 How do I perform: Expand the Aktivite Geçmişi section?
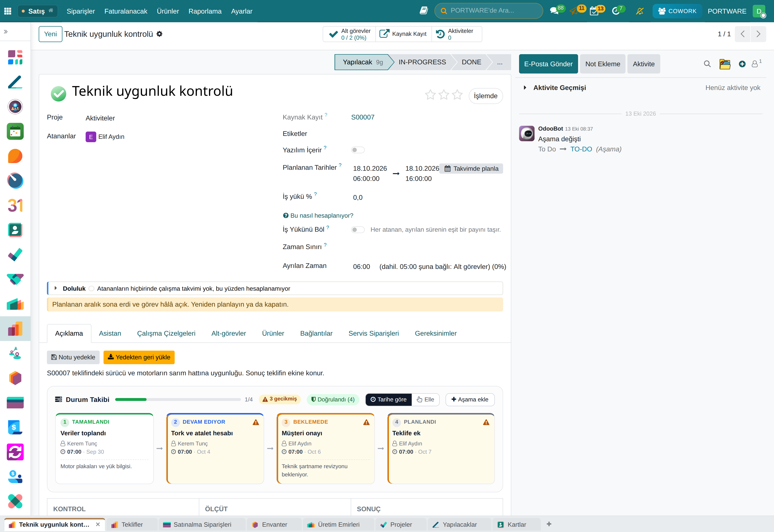click(525, 88)
